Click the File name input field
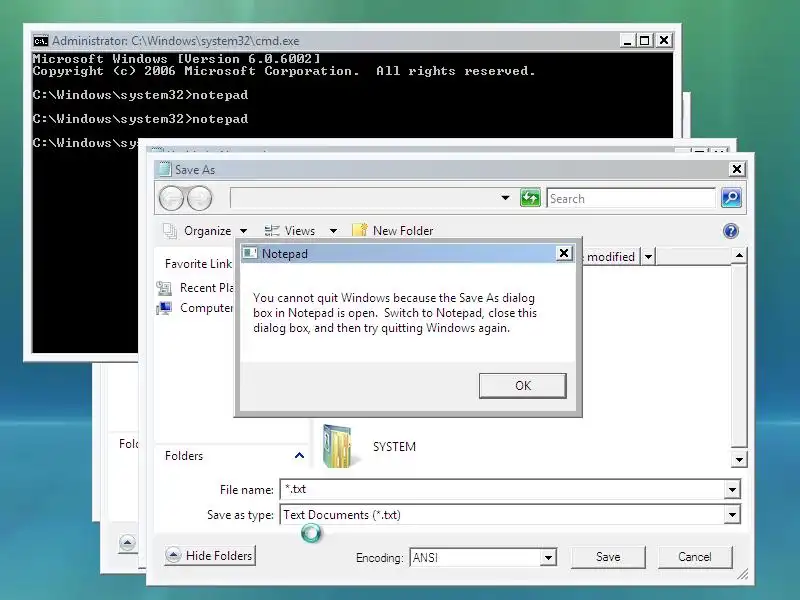Image resolution: width=800 pixels, height=600 pixels. click(502, 489)
